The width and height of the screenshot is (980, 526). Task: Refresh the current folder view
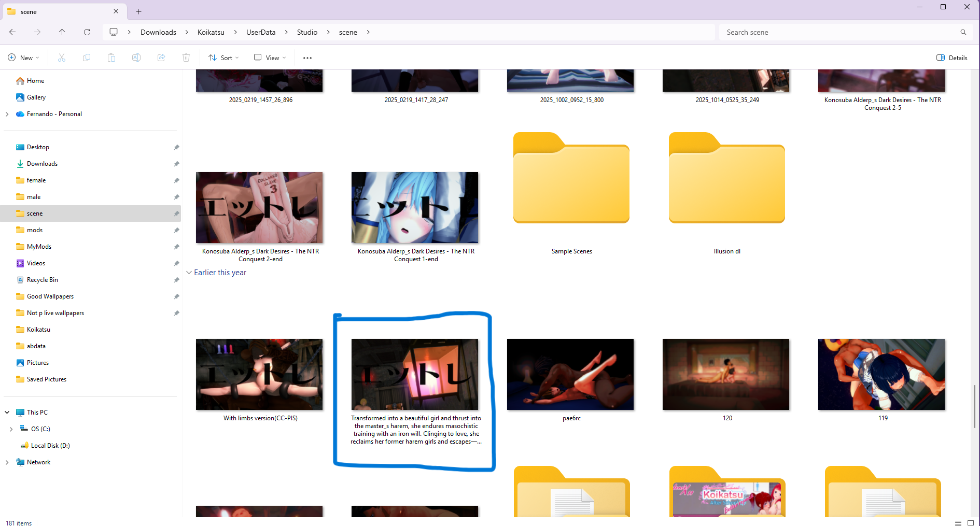[87, 32]
